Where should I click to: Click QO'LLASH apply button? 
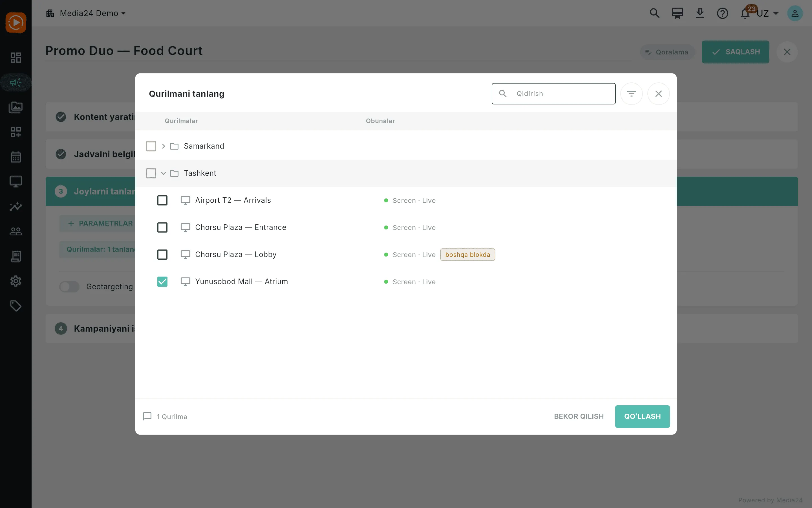tap(642, 417)
